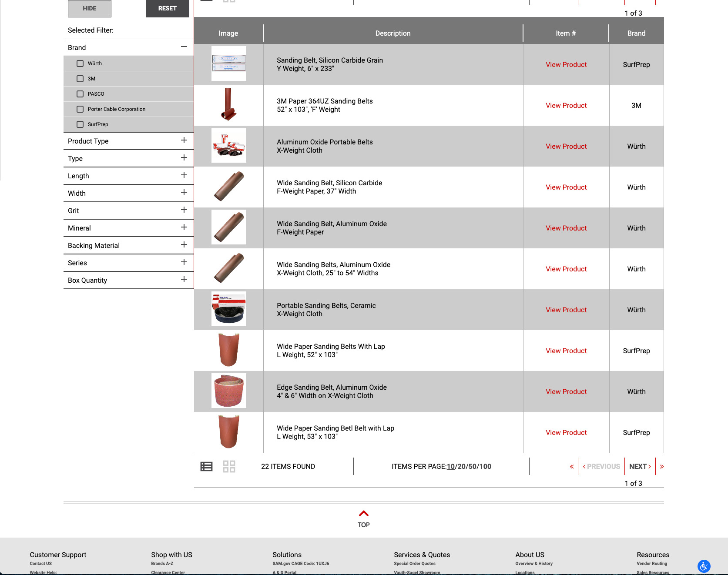Expand the Length filter

click(184, 175)
